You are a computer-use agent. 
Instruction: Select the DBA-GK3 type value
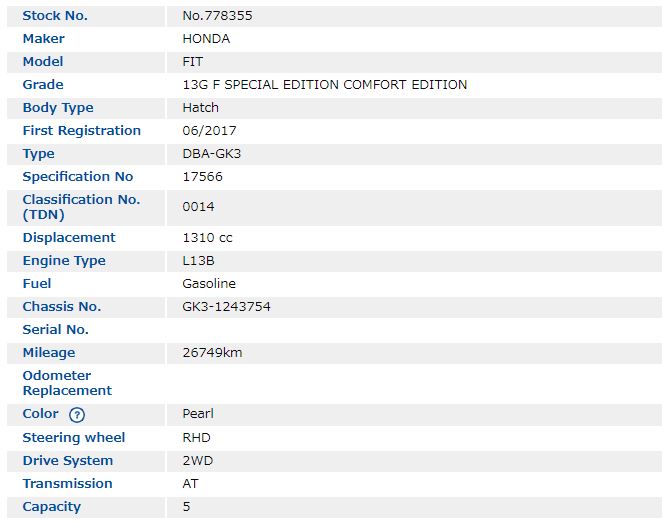click(212, 154)
